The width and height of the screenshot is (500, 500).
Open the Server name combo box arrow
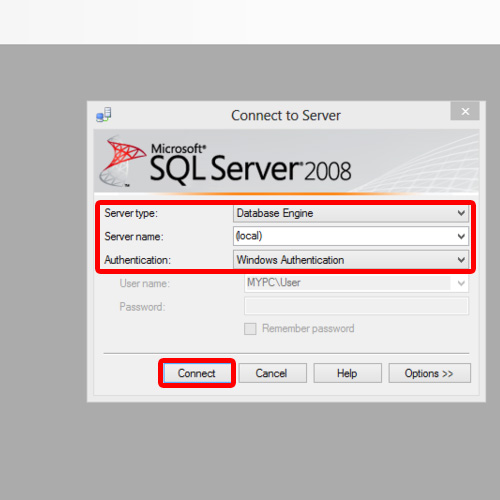pyautogui.click(x=461, y=236)
